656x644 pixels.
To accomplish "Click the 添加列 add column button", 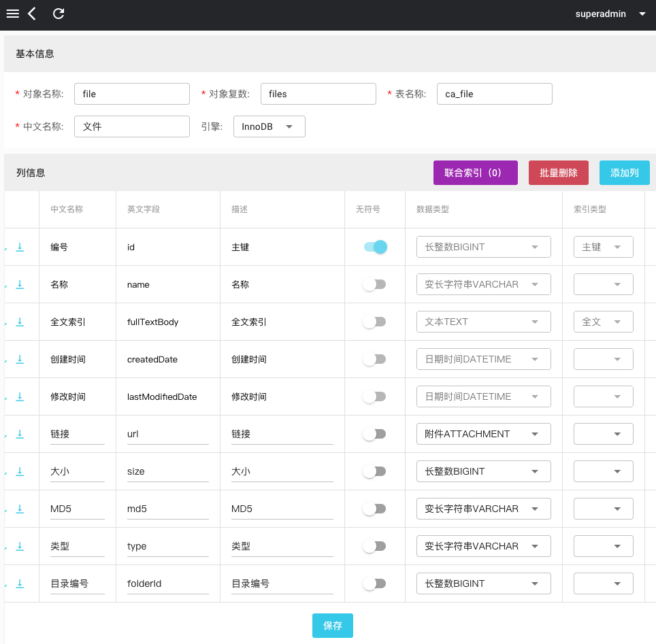I will pyautogui.click(x=624, y=173).
